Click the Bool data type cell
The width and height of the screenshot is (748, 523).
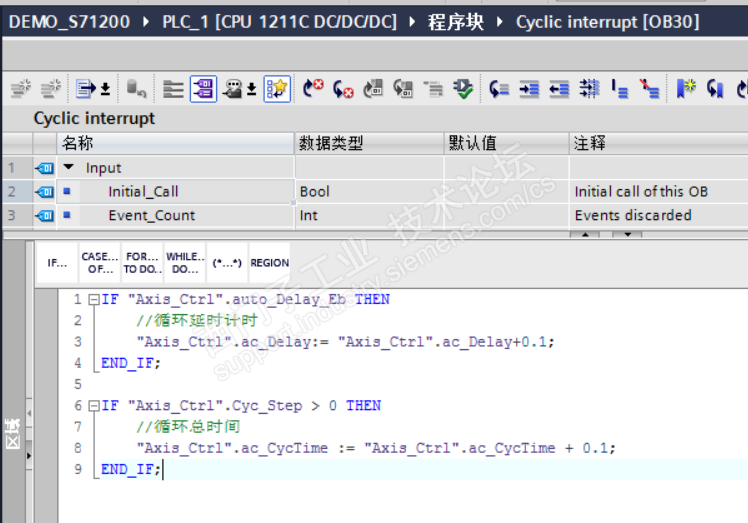click(x=370, y=191)
